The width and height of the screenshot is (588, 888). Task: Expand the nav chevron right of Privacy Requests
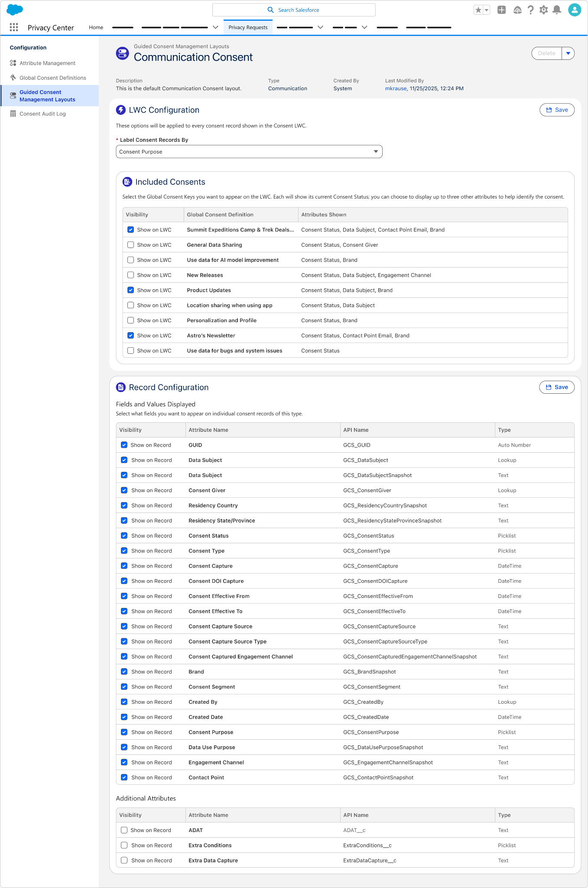[320, 27]
